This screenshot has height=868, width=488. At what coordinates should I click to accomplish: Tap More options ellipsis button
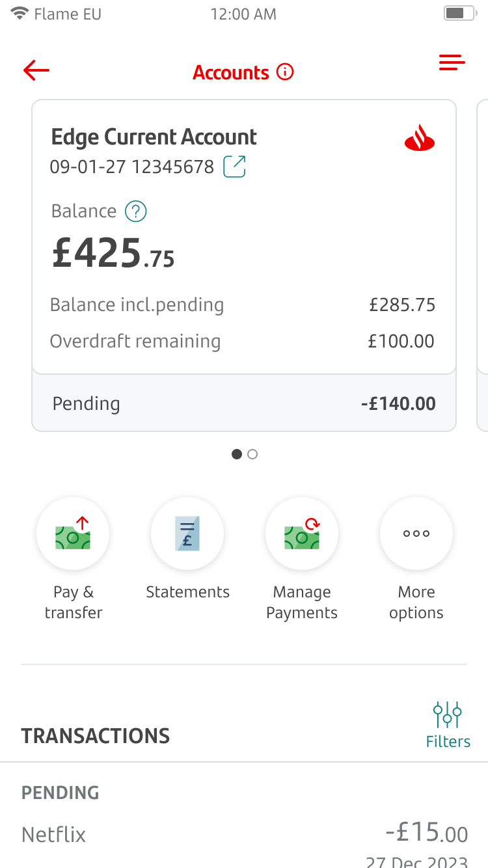click(x=416, y=534)
